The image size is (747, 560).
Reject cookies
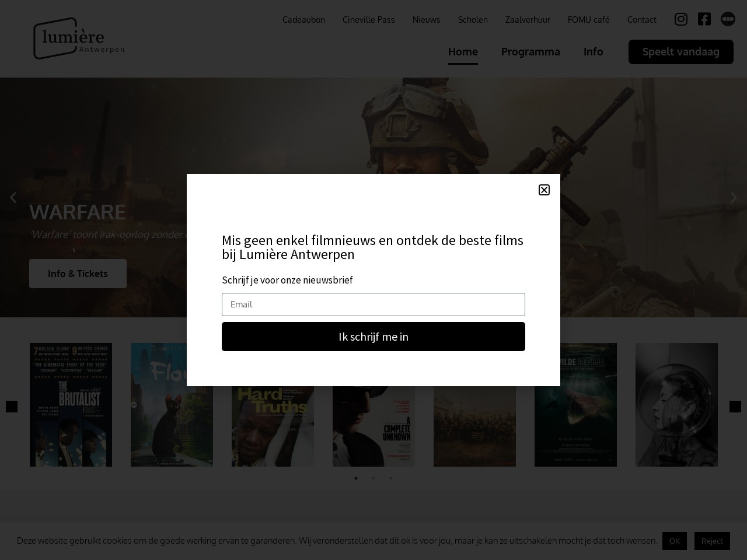[712, 541]
